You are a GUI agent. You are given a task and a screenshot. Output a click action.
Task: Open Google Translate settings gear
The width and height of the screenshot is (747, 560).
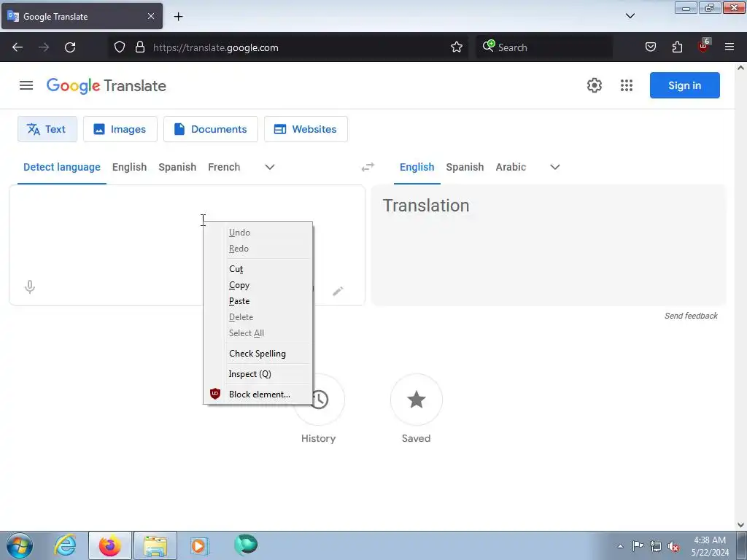(594, 85)
